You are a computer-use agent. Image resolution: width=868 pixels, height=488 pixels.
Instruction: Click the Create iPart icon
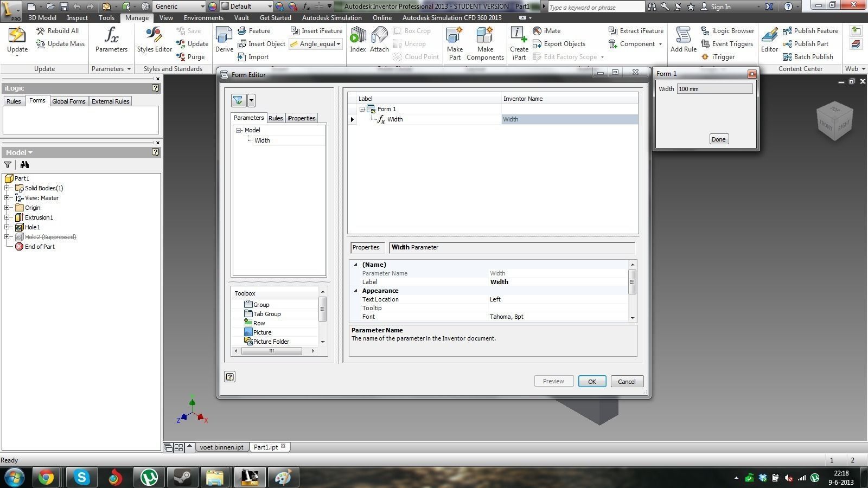[x=519, y=40]
